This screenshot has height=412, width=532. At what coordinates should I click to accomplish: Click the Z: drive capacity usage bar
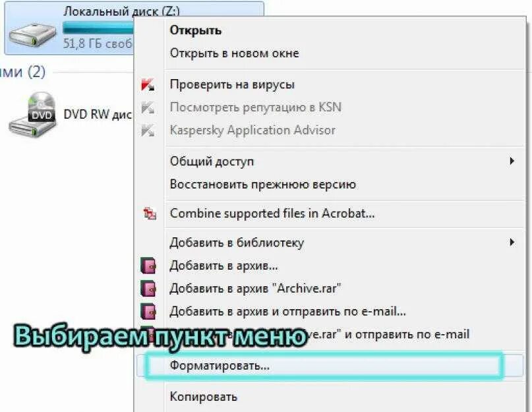click(98, 28)
